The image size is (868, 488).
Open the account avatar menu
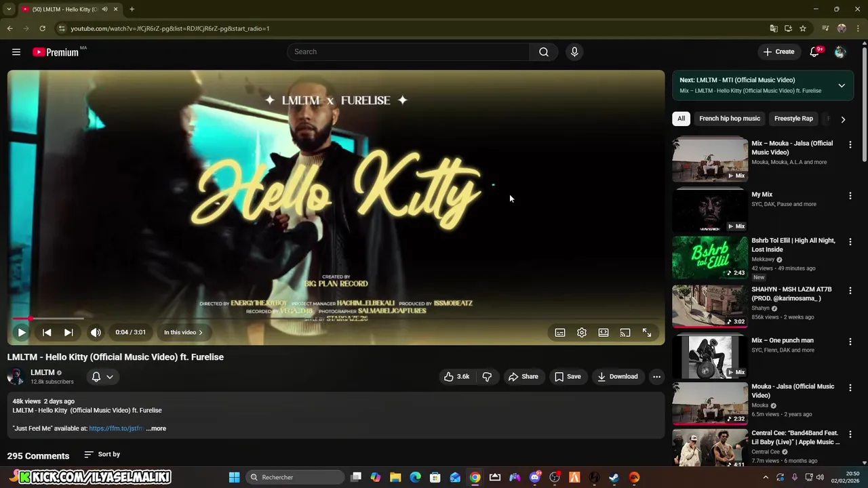pos(840,52)
